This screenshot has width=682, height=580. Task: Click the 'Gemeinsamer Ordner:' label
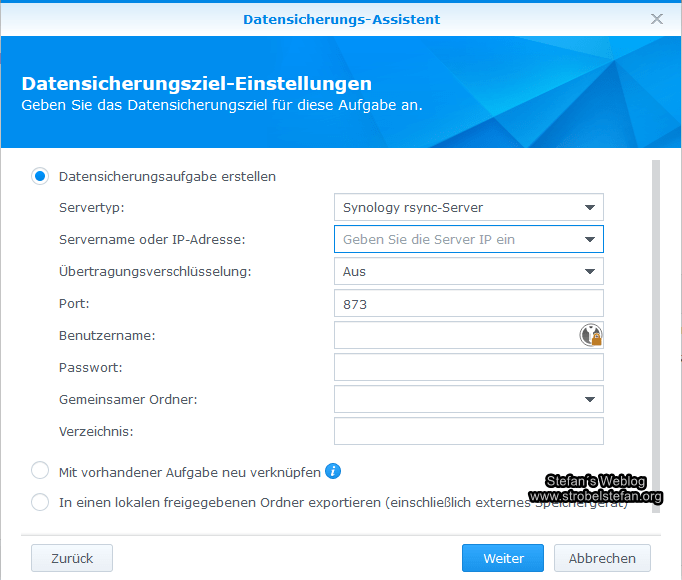point(128,399)
